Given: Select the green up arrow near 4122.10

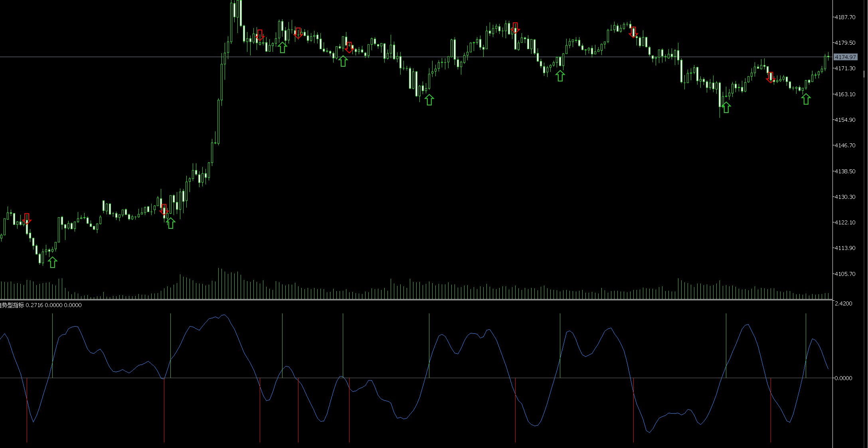Looking at the screenshot, I should pyautogui.click(x=170, y=223).
